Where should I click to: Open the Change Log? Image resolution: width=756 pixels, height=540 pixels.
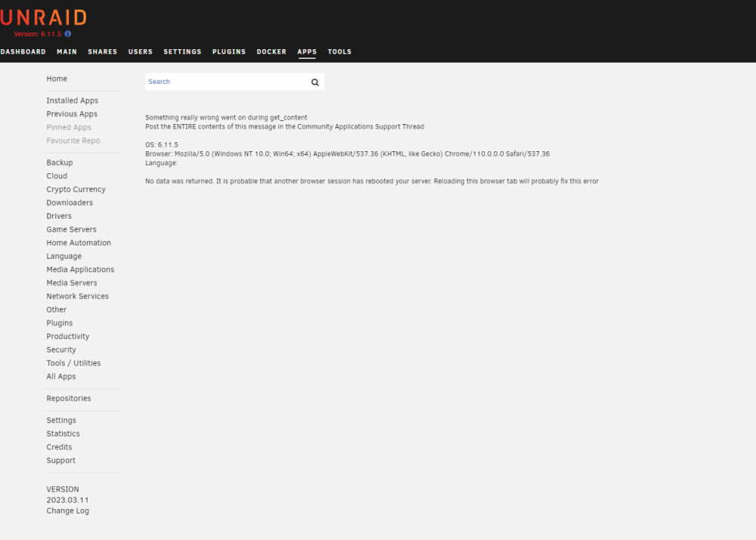tap(68, 511)
